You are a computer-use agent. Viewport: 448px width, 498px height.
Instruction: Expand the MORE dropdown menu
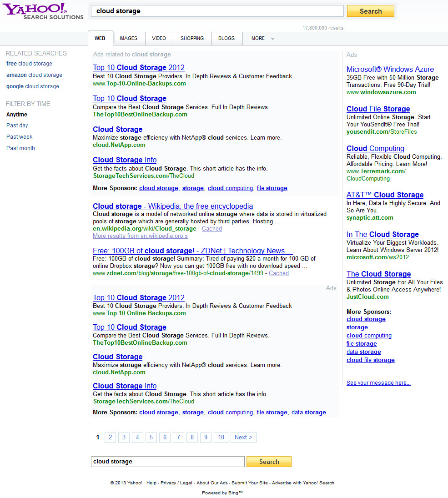(x=262, y=38)
